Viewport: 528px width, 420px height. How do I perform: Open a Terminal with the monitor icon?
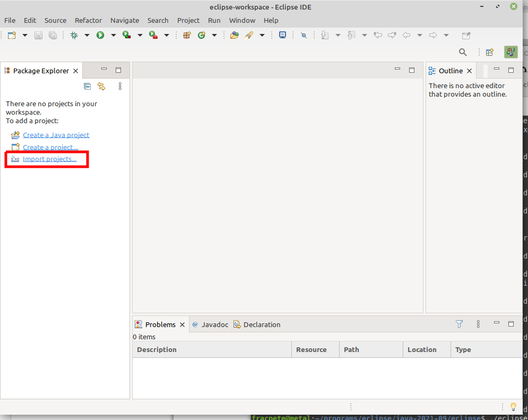282,35
